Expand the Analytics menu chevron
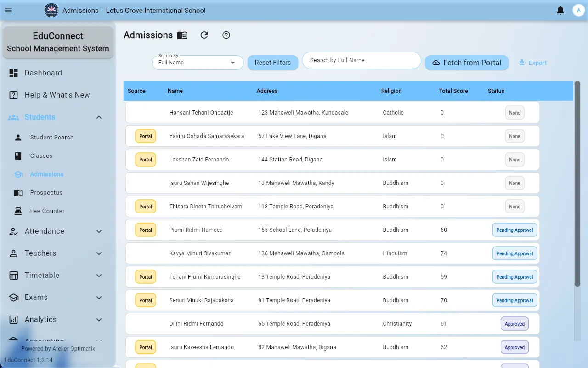Screen dimensions: 588x368 (x=99, y=320)
